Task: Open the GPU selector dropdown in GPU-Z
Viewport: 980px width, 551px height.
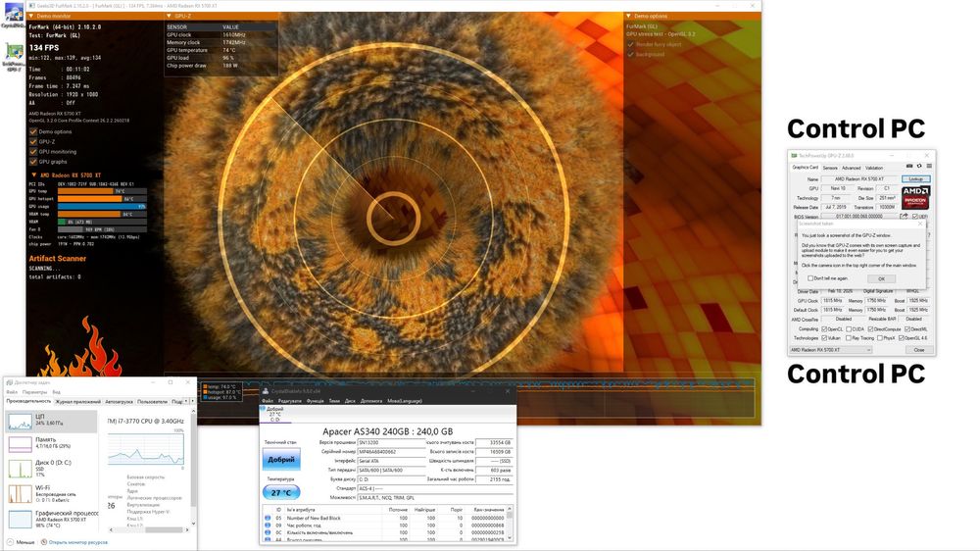Action: click(831, 350)
